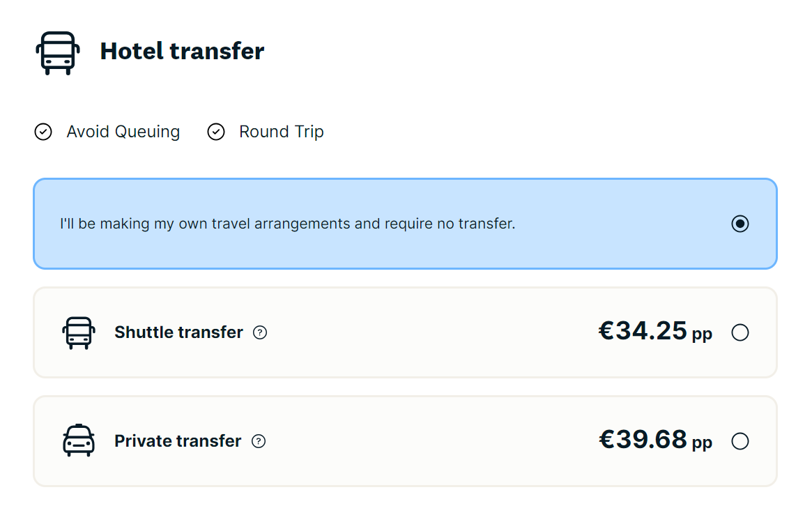Image resolution: width=812 pixels, height=515 pixels.
Task: Open the help tooltip for Private transfer
Action: point(259,441)
